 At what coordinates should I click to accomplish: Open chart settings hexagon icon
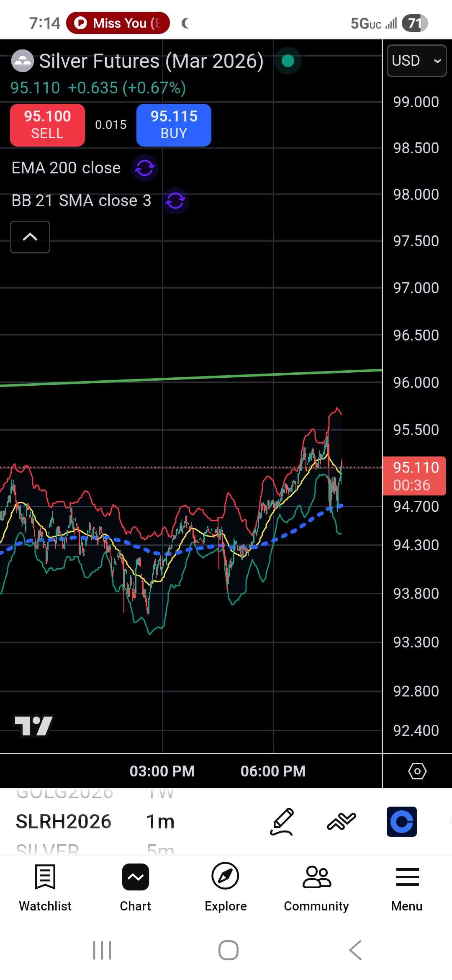point(417,771)
